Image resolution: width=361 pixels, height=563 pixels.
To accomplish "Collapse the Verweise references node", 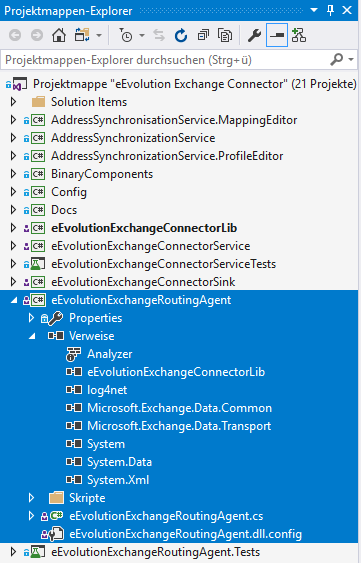I will 32,336.
